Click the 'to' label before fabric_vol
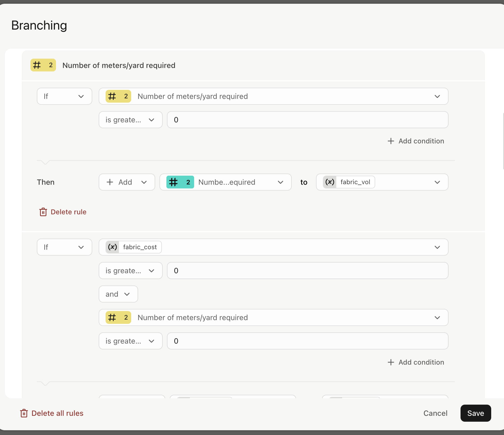 point(304,182)
